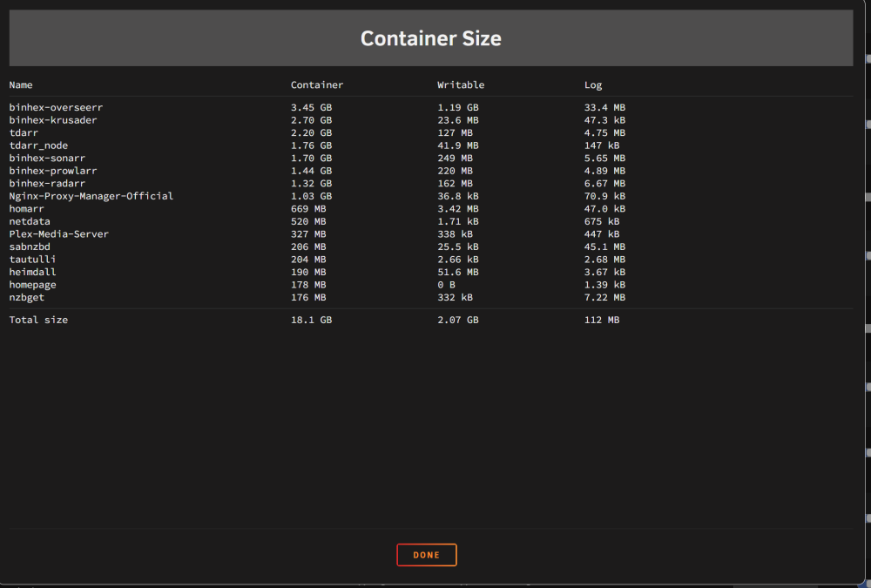This screenshot has height=588, width=871.
Task: Click the 3.45 GB container size
Action: pos(311,107)
